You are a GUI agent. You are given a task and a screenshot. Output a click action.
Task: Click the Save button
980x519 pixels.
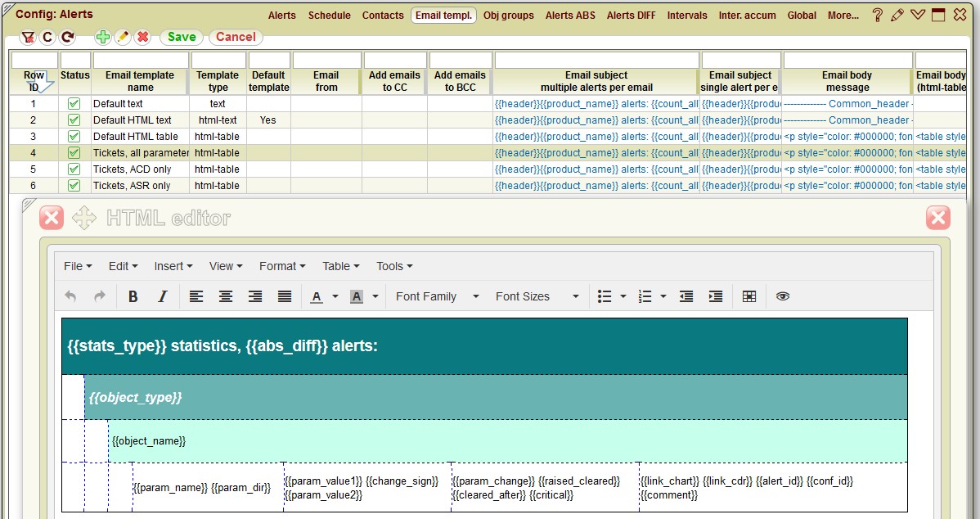pos(180,37)
